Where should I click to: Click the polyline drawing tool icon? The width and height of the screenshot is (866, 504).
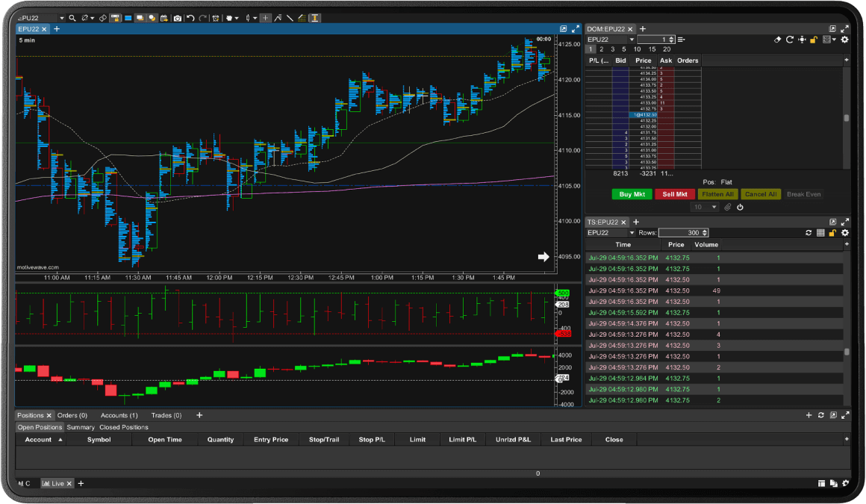tap(278, 18)
